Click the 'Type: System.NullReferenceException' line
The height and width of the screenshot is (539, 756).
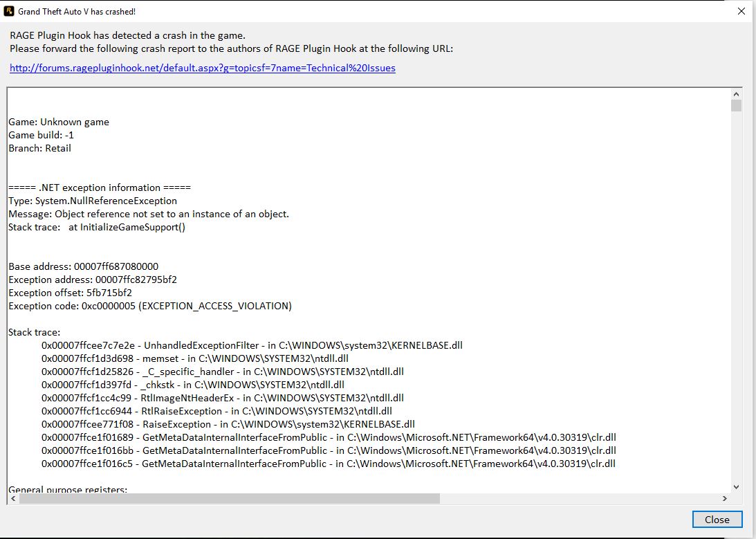[93, 201]
